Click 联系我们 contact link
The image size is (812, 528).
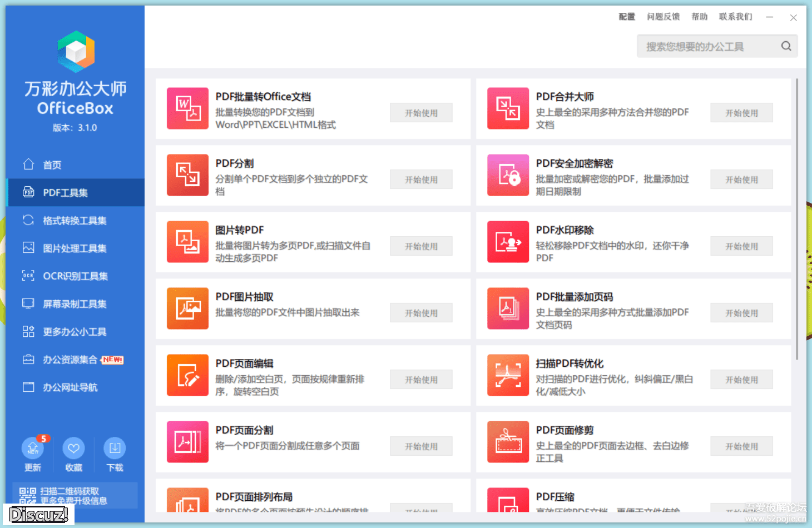point(735,17)
